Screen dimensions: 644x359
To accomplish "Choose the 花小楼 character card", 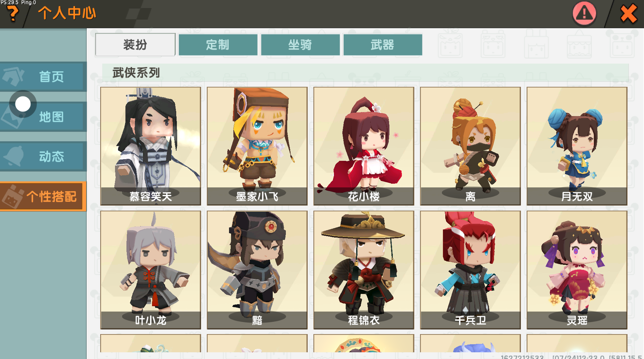I will (x=364, y=146).
